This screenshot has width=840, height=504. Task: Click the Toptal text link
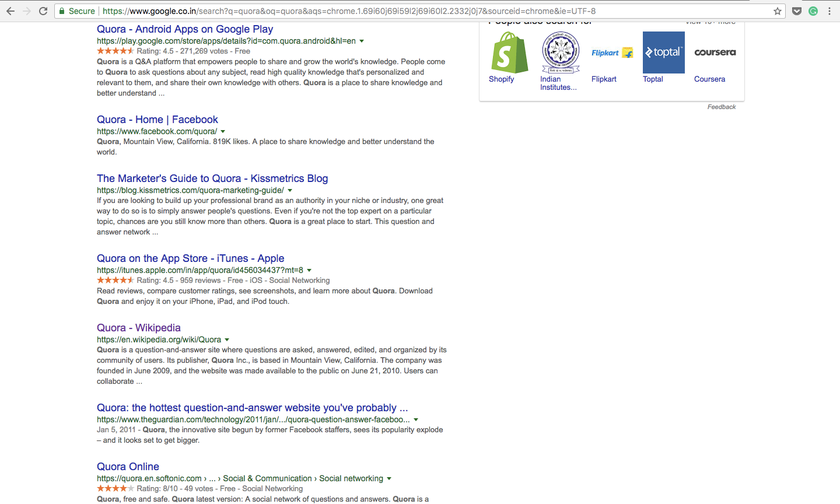pos(653,79)
